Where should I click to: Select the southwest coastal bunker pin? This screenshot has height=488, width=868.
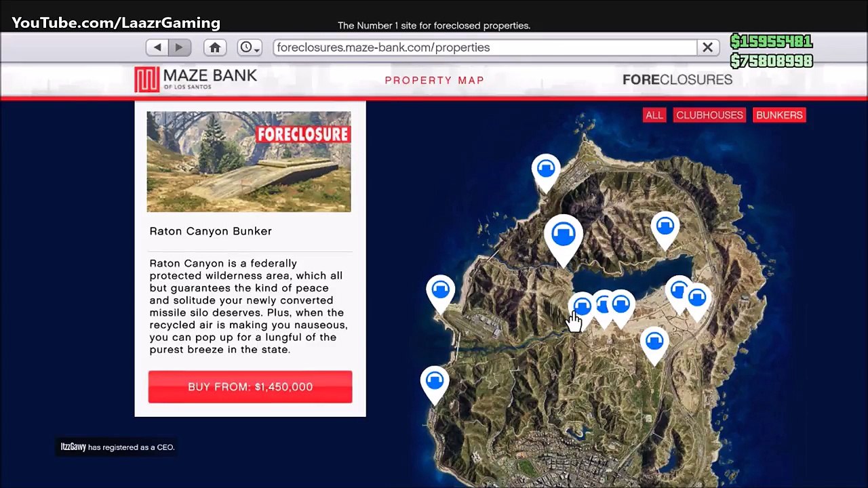coord(435,385)
